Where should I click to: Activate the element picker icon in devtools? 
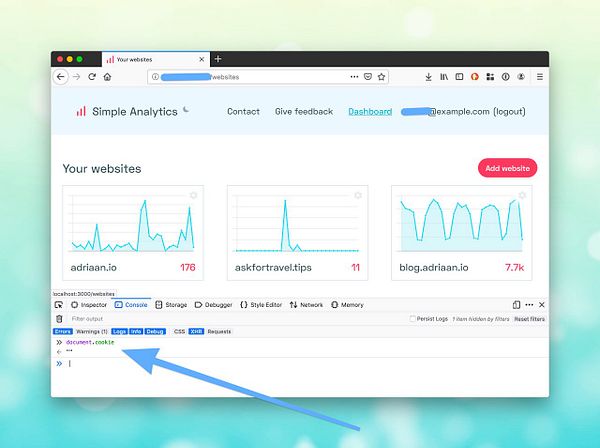tap(59, 305)
